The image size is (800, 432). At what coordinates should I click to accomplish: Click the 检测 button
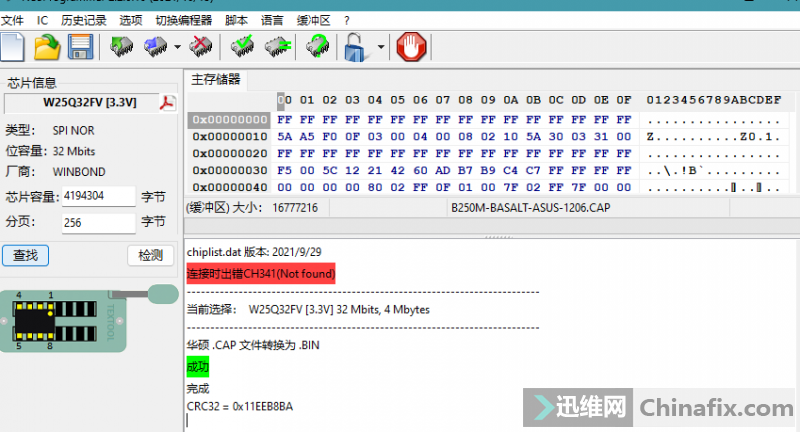point(151,255)
